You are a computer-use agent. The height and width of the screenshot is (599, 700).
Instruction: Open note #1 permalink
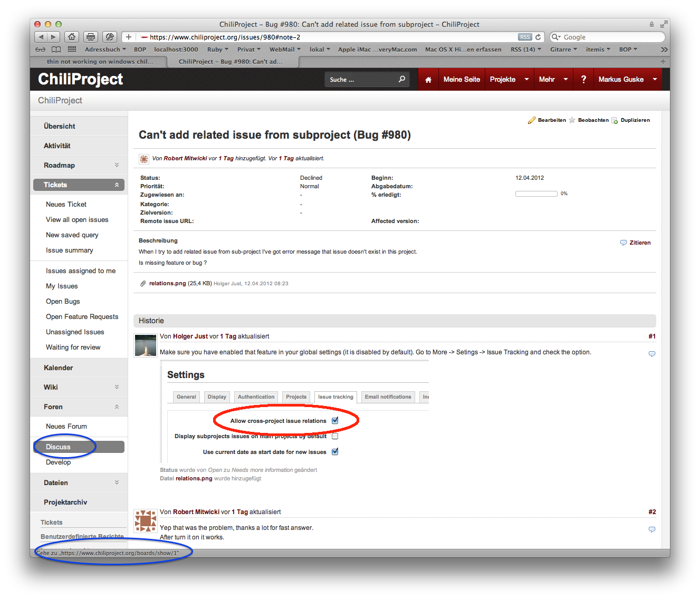652,336
